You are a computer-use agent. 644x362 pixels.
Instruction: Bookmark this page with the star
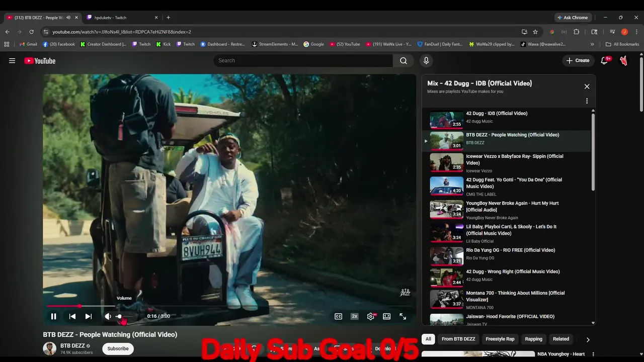[535, 32]
